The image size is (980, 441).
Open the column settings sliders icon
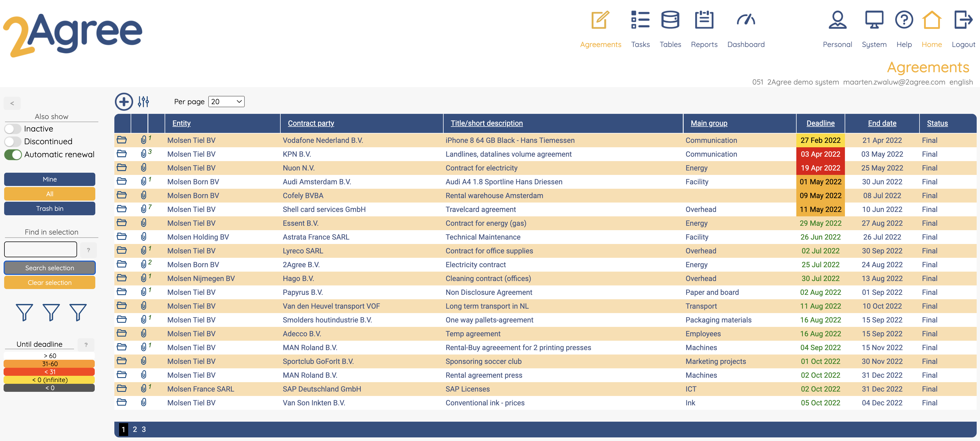143,102
